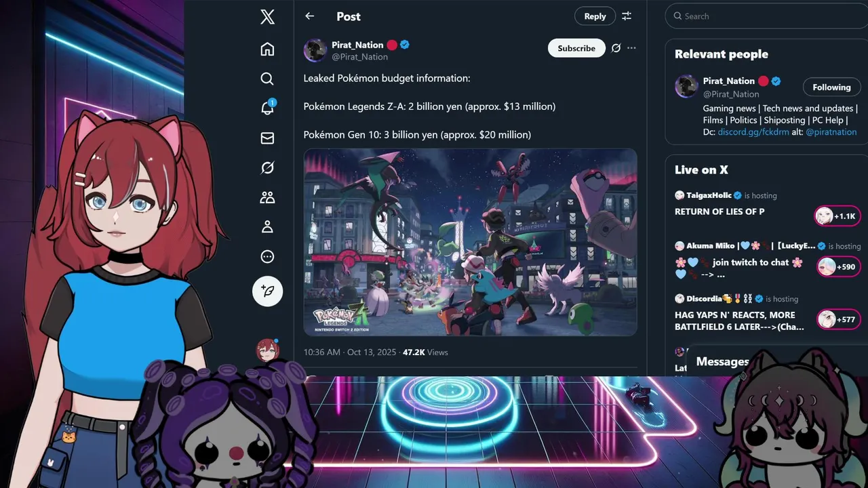Open the Pokémon Legends Z-A post image
This screenshot has height=488, width=868.
(470, 242)
